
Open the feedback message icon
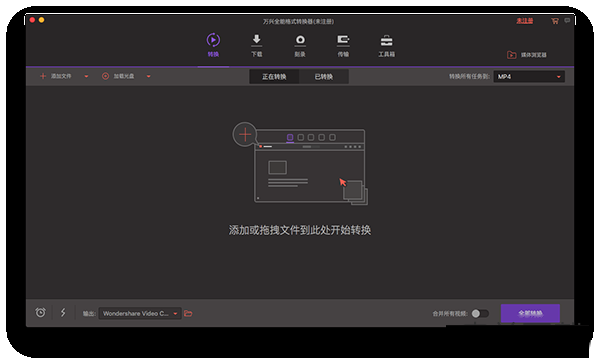[567, 20]
